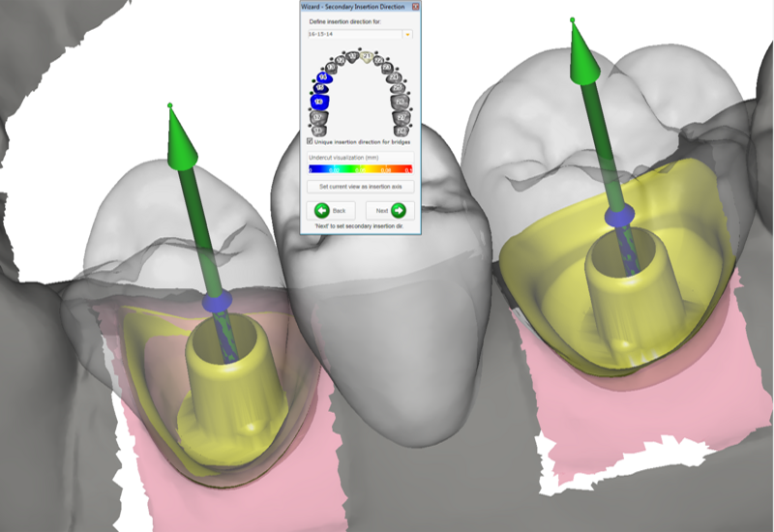This screenshot has width=774, height=532.
Task: Select dark pontic tooth 15 in the chart
Action: (x=320, y=88)
